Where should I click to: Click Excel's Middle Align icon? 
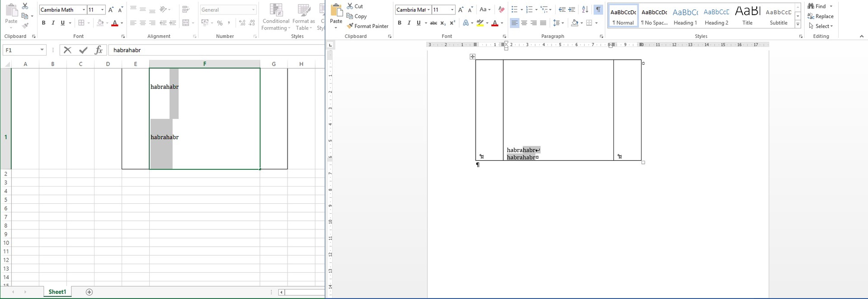(x=143, y=9)
